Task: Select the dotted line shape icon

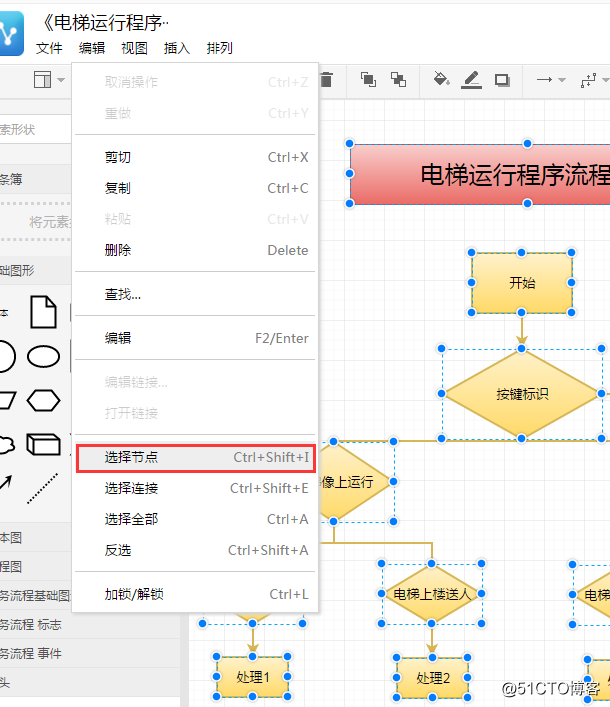Action: (x=42, y=489)
